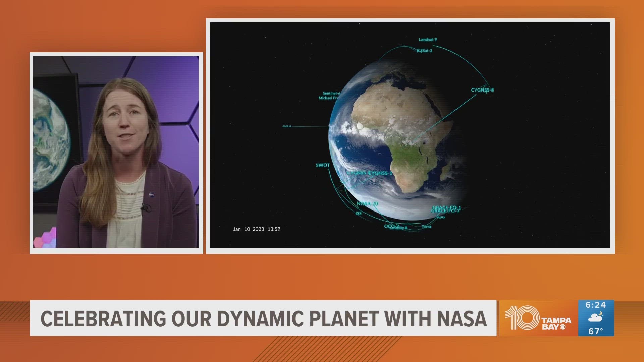Screen dimensions: 644x362
Task: Click the lapel microphone on the speaker
Action: pyautogui.click(x=146, y=209)
